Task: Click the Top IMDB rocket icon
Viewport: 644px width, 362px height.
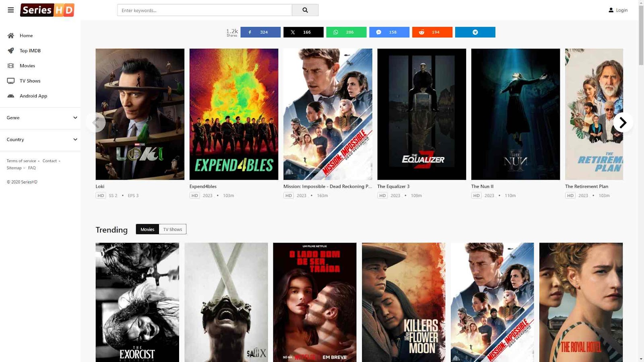Action: click(x=11, y=51)
